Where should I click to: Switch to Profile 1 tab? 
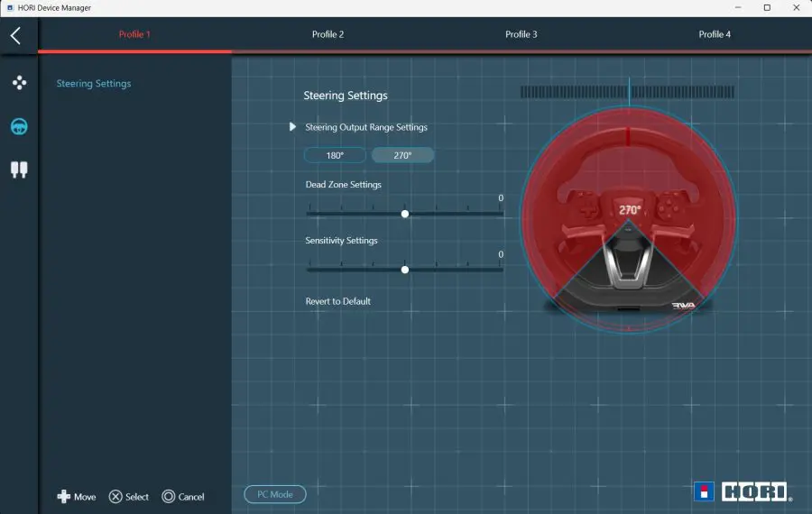coord(134,34)
